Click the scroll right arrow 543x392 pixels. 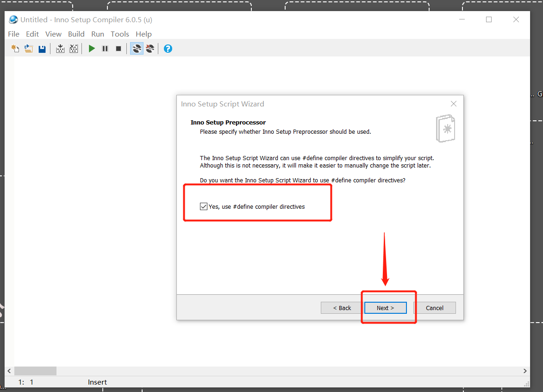[525, 371]
